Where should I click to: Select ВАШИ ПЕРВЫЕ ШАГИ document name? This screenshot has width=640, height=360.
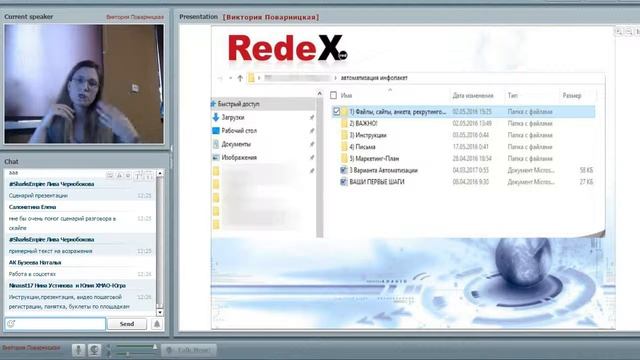[x=377, y=182]
